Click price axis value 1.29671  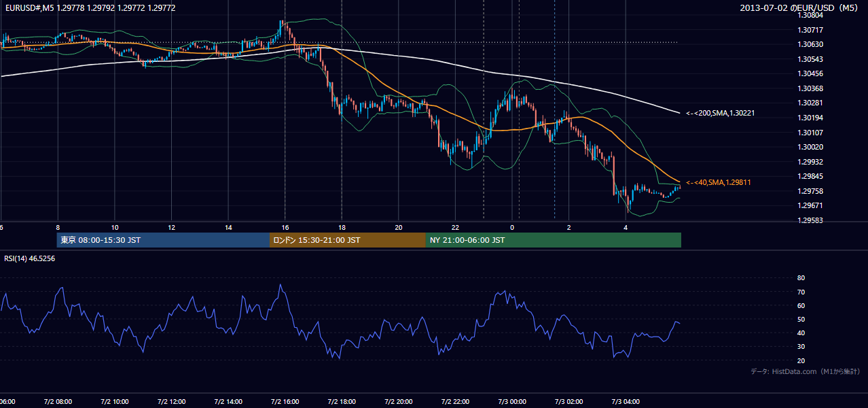[810, 205]
